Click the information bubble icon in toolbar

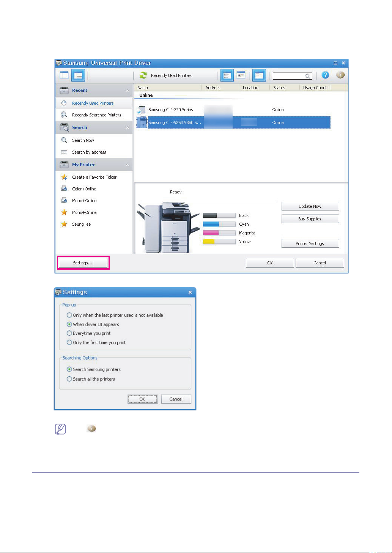click(x=340, y=75)
